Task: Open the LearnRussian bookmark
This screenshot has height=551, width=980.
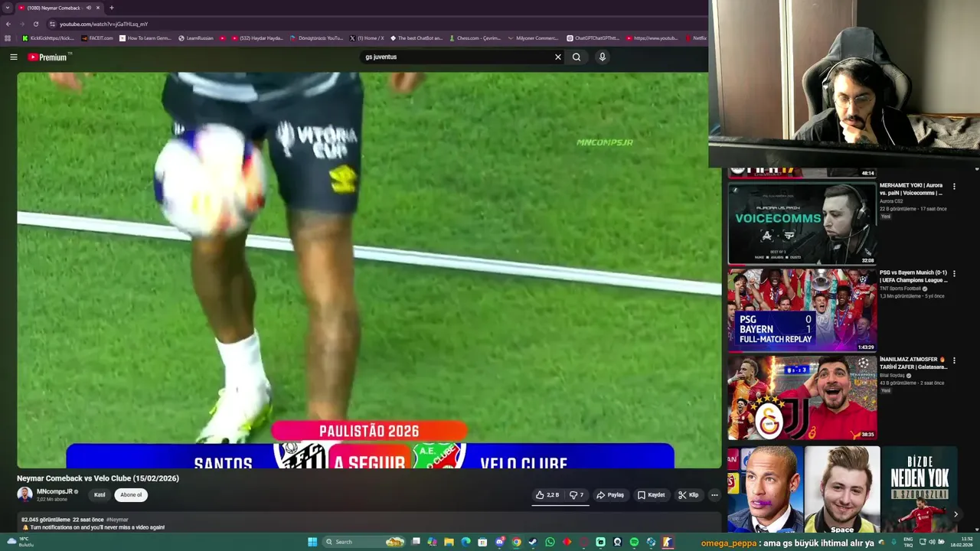Action: (196, 38)
